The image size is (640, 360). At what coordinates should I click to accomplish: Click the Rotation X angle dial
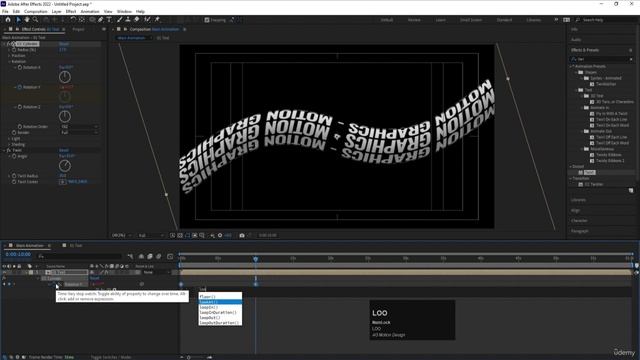(x=65, y=77)
